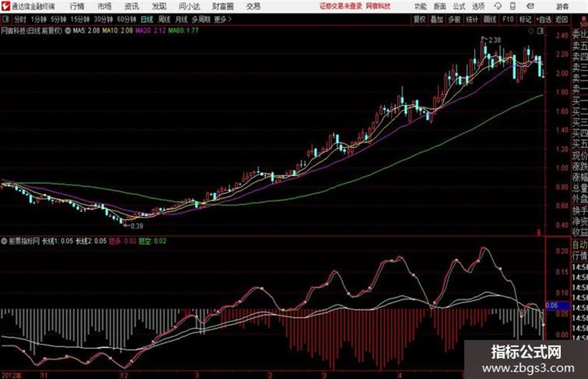Switch to the 1分钟 period tab
The width and height of the screenshot is (588, 379).
39,19
